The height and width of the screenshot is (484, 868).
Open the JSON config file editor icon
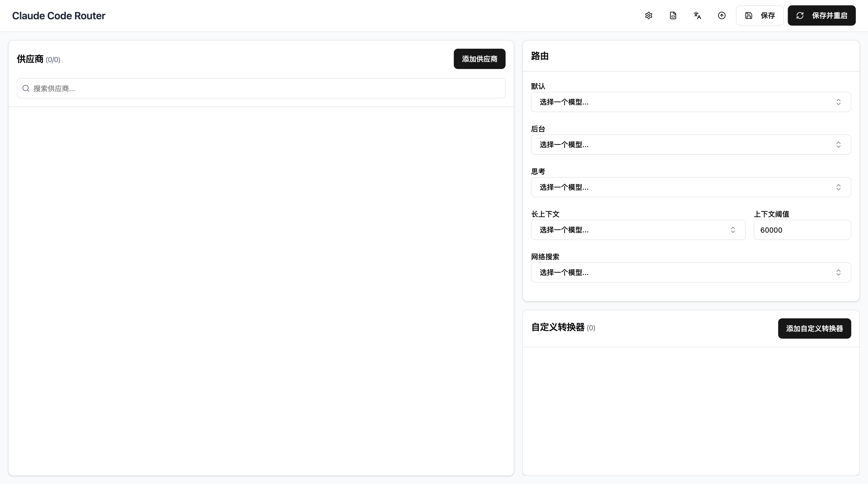pyautogui.click(x=673, y=15)
